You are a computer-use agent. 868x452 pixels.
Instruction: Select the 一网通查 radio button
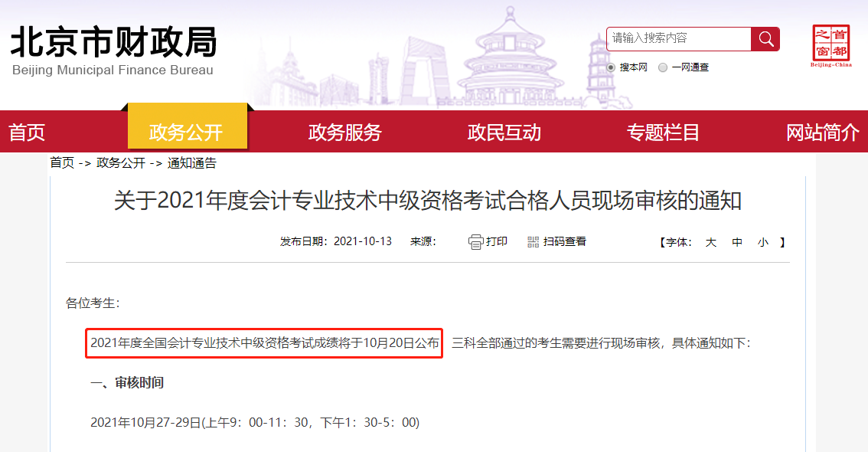(663, 67)
